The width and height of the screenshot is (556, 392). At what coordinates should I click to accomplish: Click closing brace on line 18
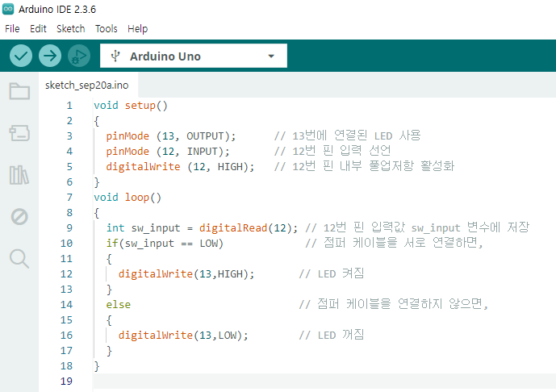tap(97, 366)
